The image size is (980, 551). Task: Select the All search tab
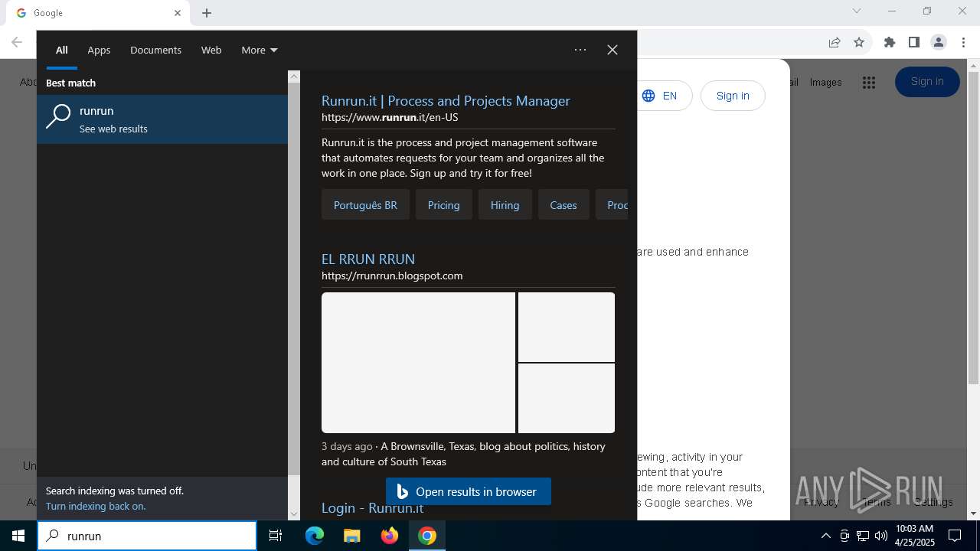pyautogui.click(x=62, y=50)
